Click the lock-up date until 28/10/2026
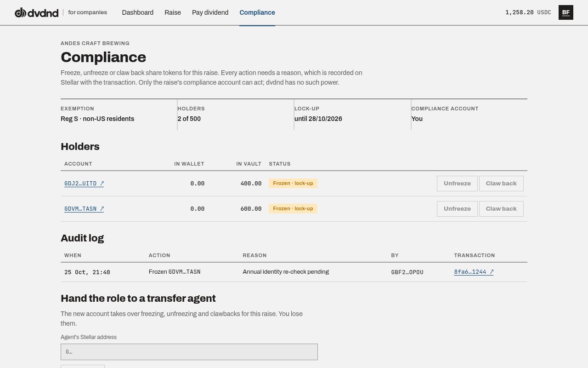 (x=318, y=119)
